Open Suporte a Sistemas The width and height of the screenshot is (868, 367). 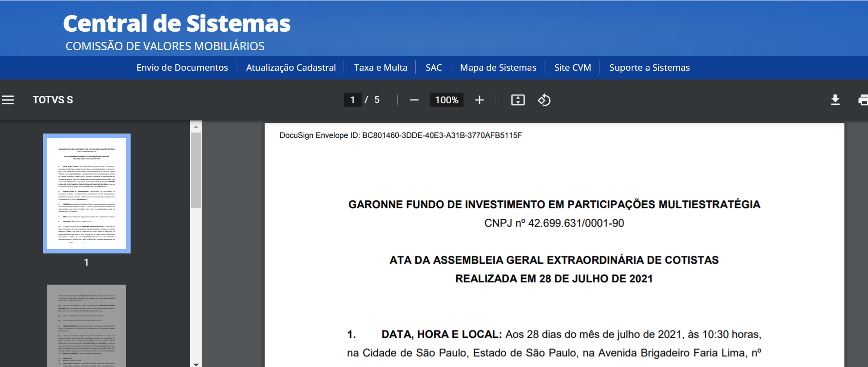coord(649,67)
